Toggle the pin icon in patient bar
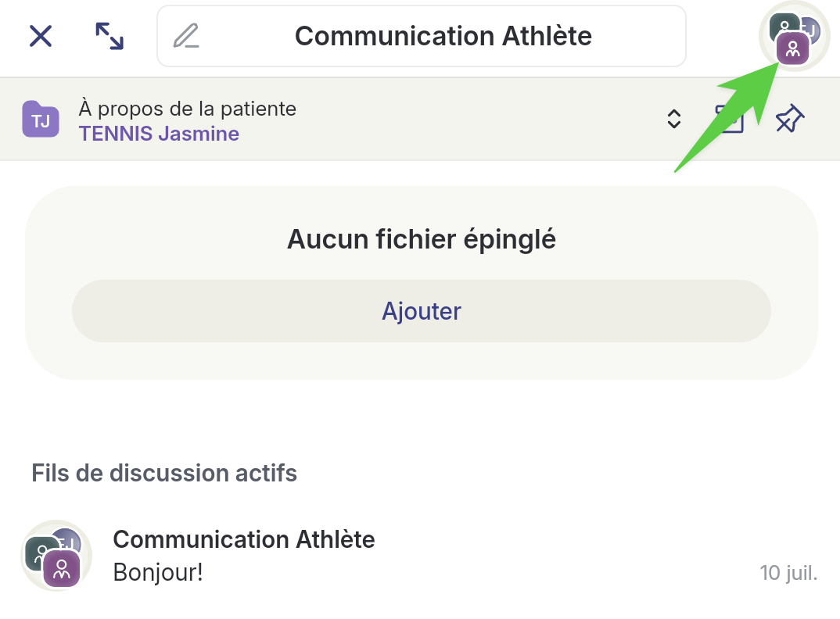Image resolution: width=840 pixels, height=619 pixels. 789,120
